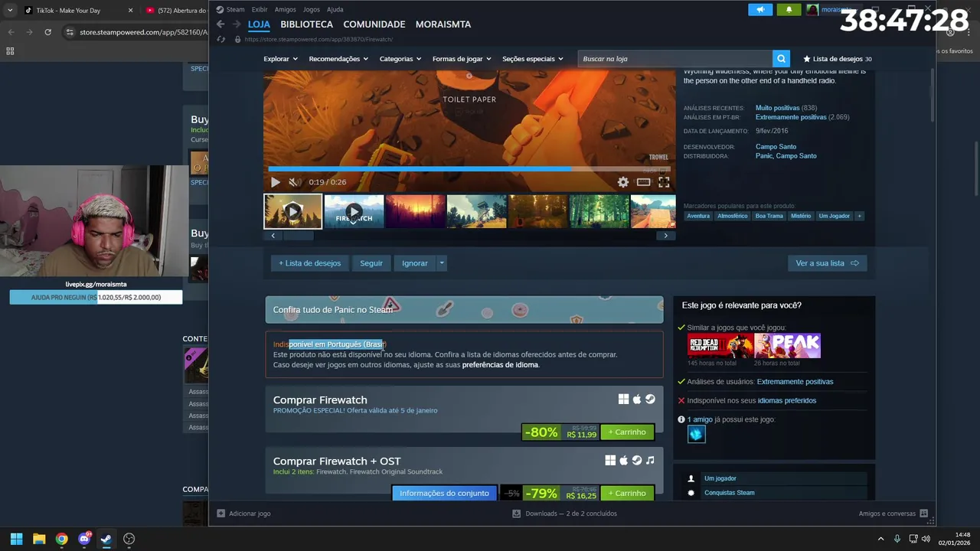Expand the Categorias dropdown

point(400,59)
